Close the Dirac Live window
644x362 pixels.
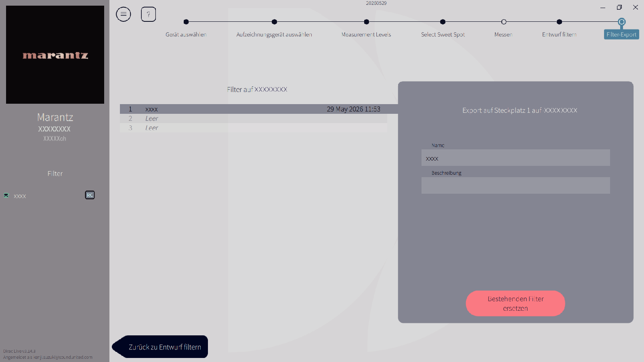(636, 7)
